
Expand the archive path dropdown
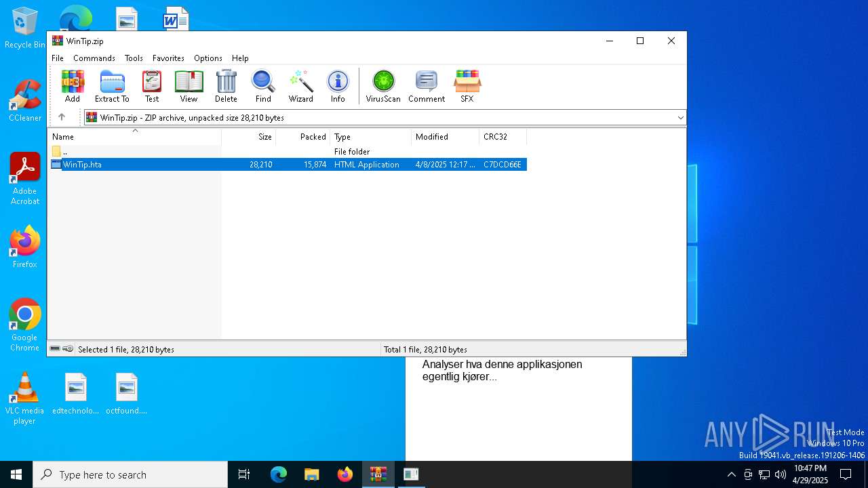coord(680,118)
